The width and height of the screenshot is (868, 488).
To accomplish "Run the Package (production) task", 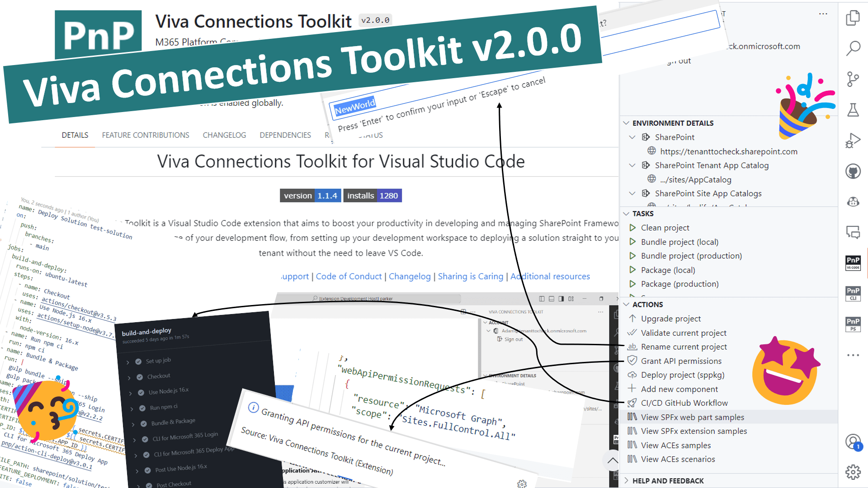I will click(x=679, y=284).
